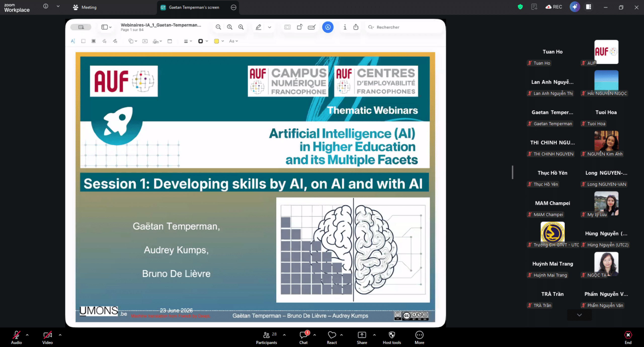Open the sidebar view dropdown

[106, 27]
